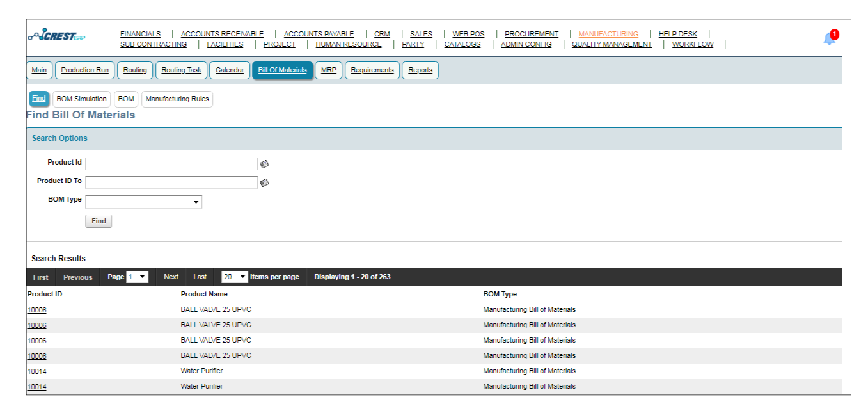Click the Next page button

pyautogui.click(x=170, y=277)
